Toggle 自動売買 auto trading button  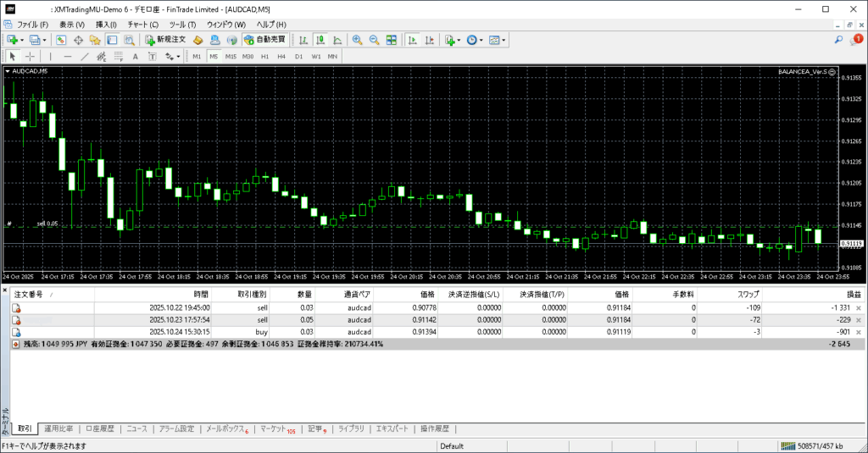[264, 40]
